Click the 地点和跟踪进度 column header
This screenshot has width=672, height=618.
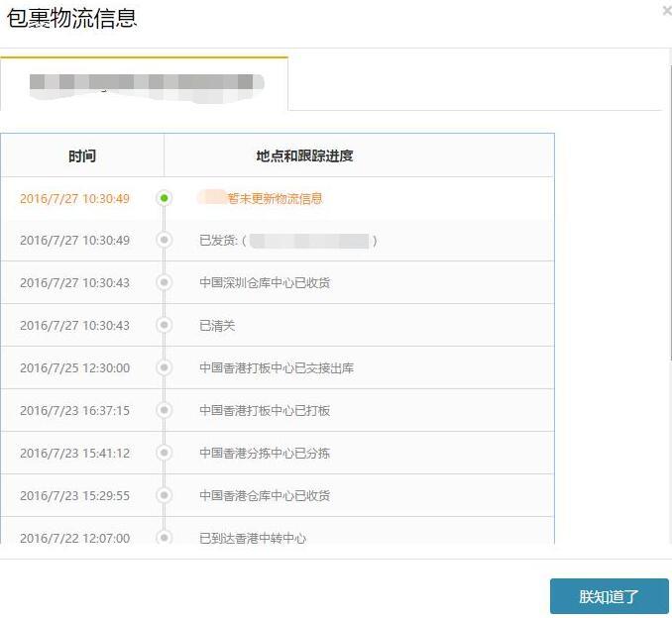(304, 155)
